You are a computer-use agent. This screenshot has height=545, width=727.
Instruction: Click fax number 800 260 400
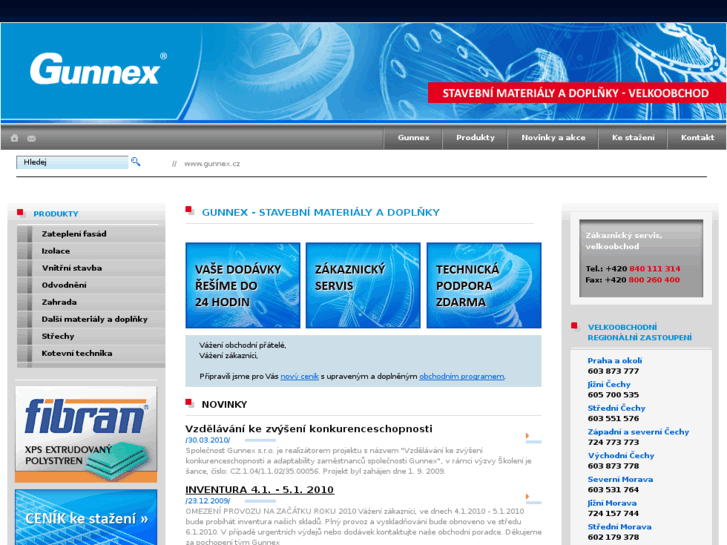(654, 280)
